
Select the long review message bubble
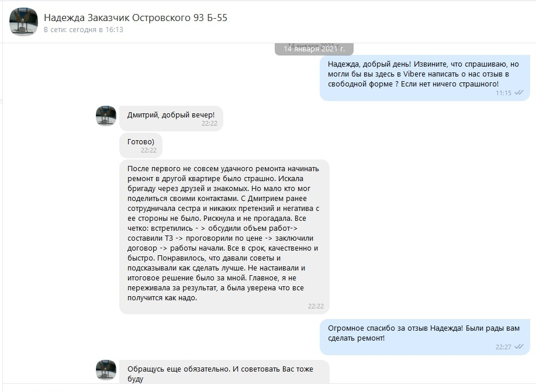click(x=224, y=237)
